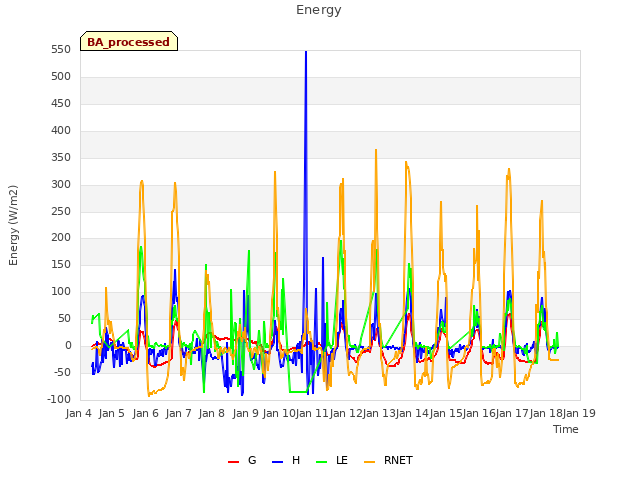The width and height of the screenshot is (640, 480).
Task: Click the highest orange RNET peak near Jan 13
Action: (x=376, y=150)
